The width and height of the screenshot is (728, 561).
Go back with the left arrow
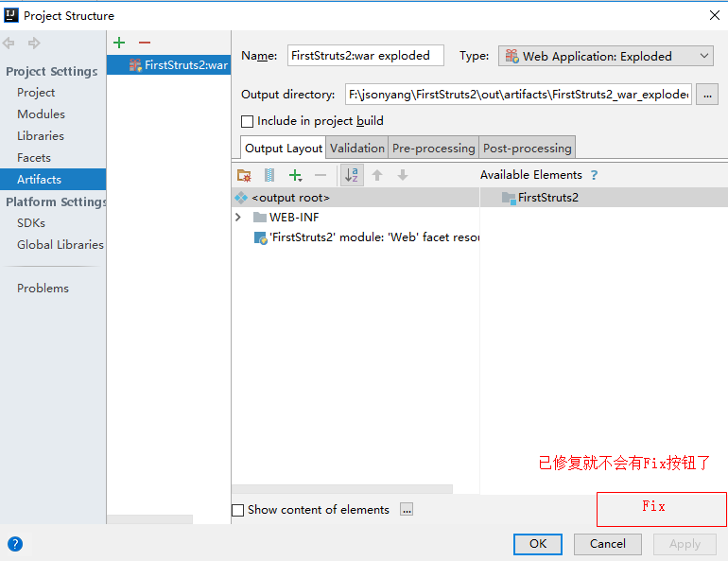click(x=9, y=44)
